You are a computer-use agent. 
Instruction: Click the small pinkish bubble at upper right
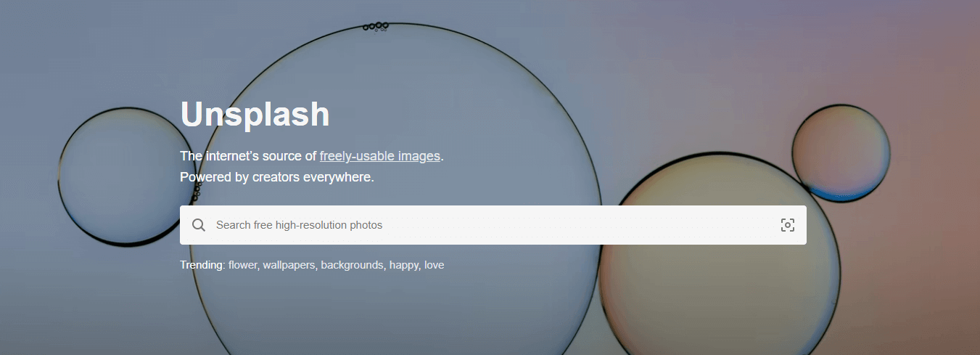[x=841, y=152]
